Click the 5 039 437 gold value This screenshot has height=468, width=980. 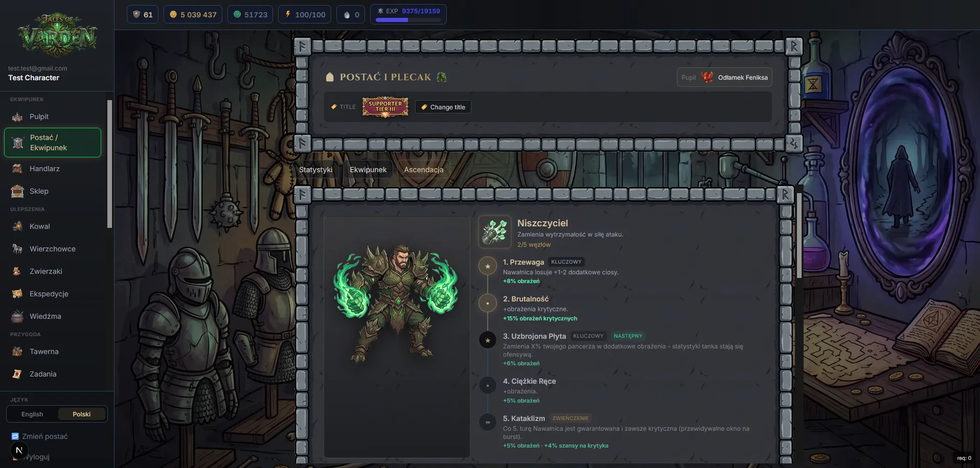coord(198,15)
